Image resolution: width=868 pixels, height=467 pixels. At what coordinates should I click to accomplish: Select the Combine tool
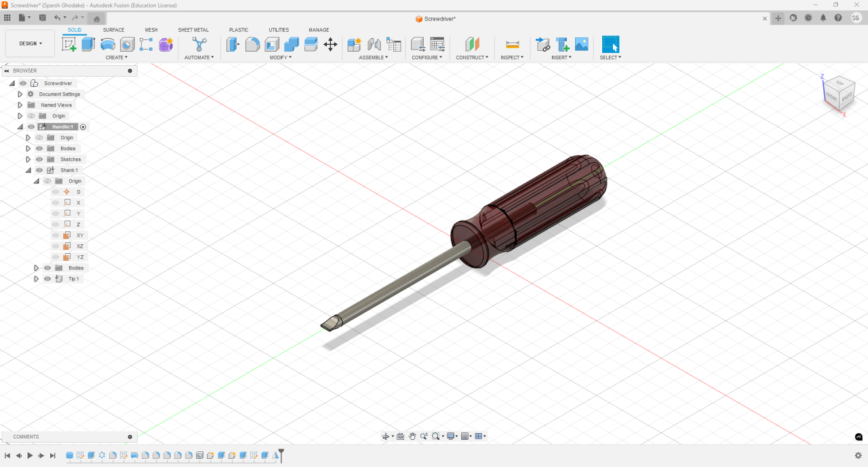(292, 44)
